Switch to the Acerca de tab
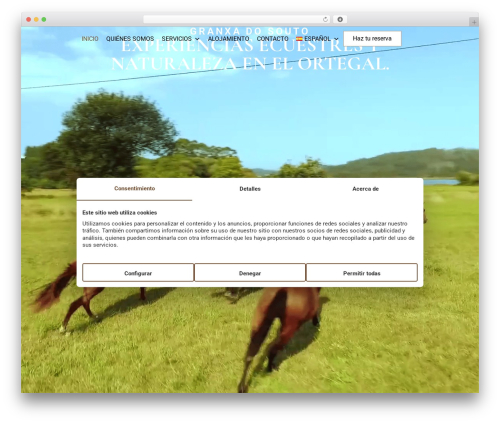 click(365, 189)
